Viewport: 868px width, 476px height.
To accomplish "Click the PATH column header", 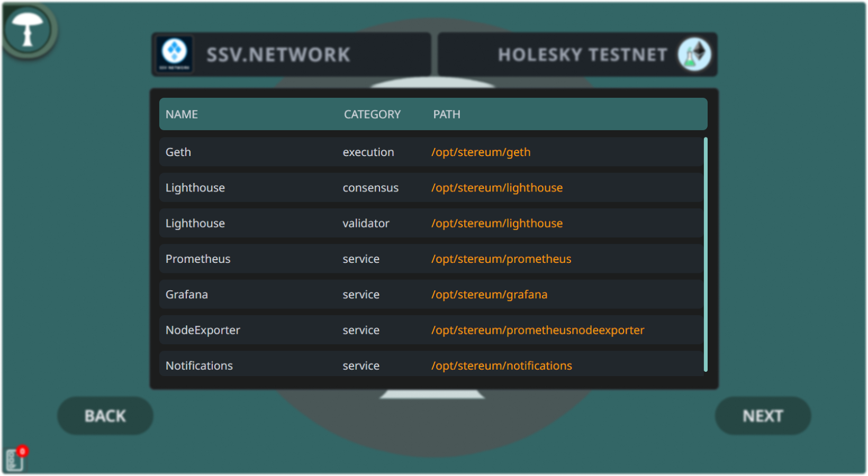I will tap(447, 114).
